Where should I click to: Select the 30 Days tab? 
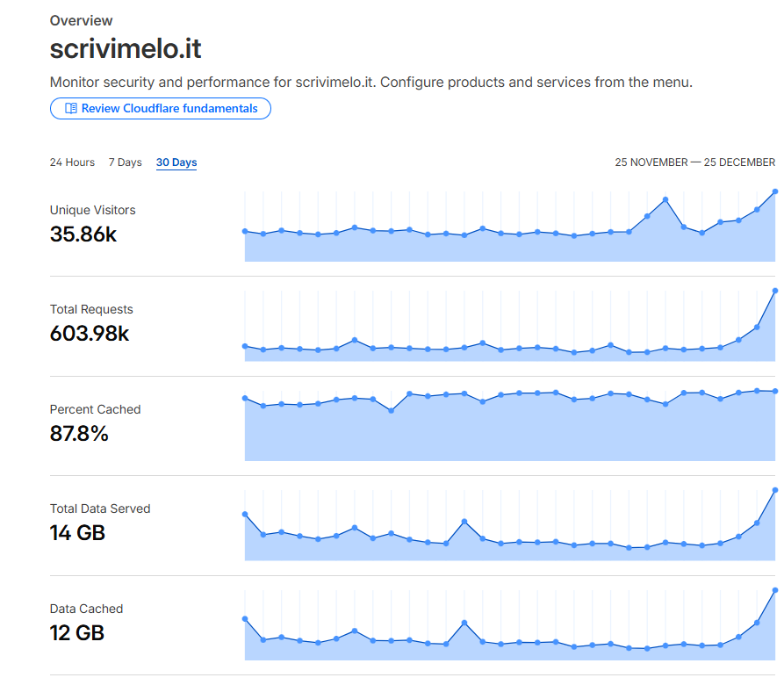(x=176, y=162)
